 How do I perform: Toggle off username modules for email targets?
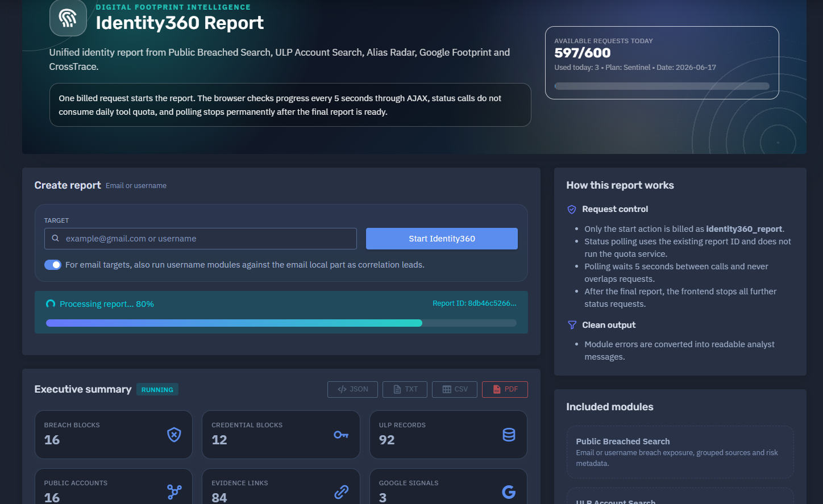click(x=53, y=265)
